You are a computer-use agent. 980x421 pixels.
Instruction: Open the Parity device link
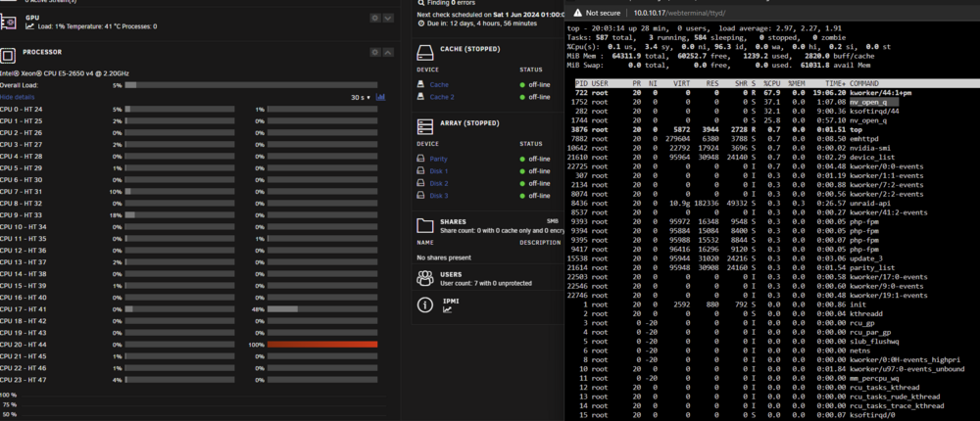click(x=438, y=160)
